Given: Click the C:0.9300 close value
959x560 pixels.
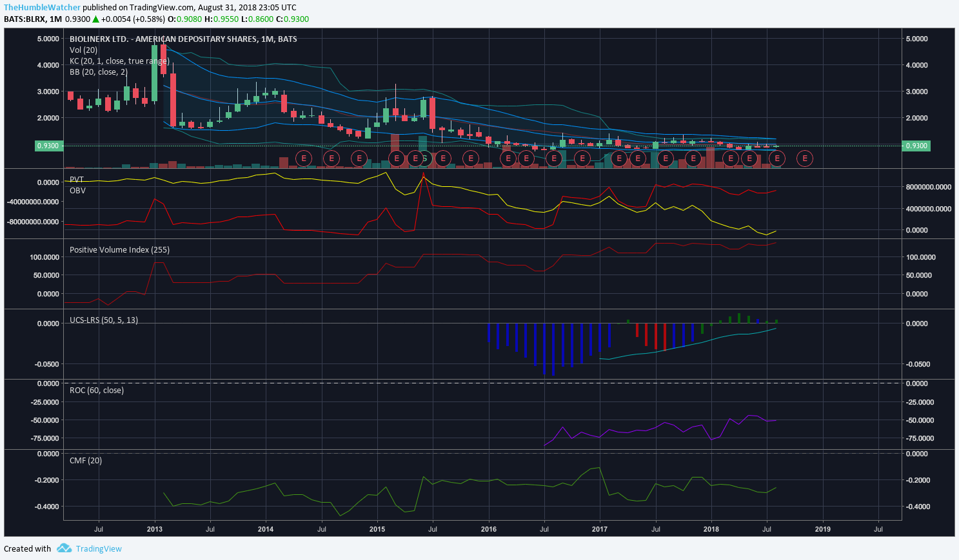Looking at the screenshot, I should [x=292, y=19].
